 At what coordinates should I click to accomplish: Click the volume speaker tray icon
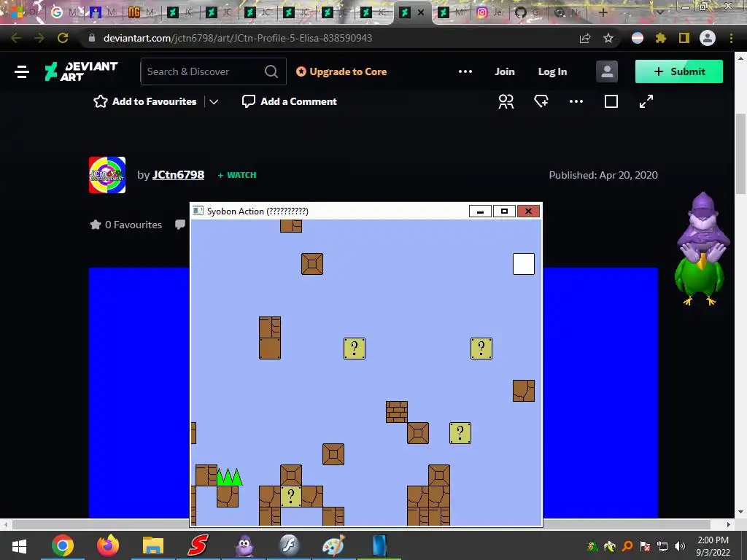[680, 546]
